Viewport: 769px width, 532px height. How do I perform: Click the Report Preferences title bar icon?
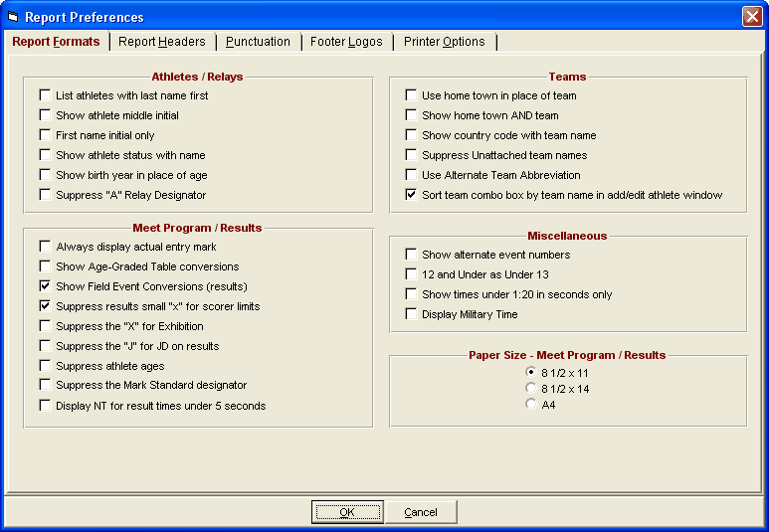click(13, 17)
